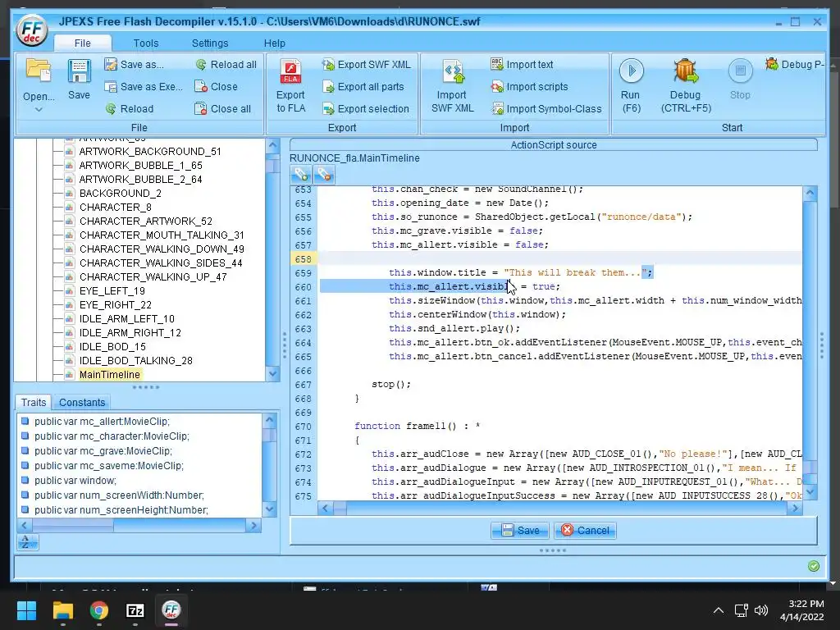Select CHARACTER_8 script item
The width and height of the screenshot is (840, 630).
(x=116, y=208)
